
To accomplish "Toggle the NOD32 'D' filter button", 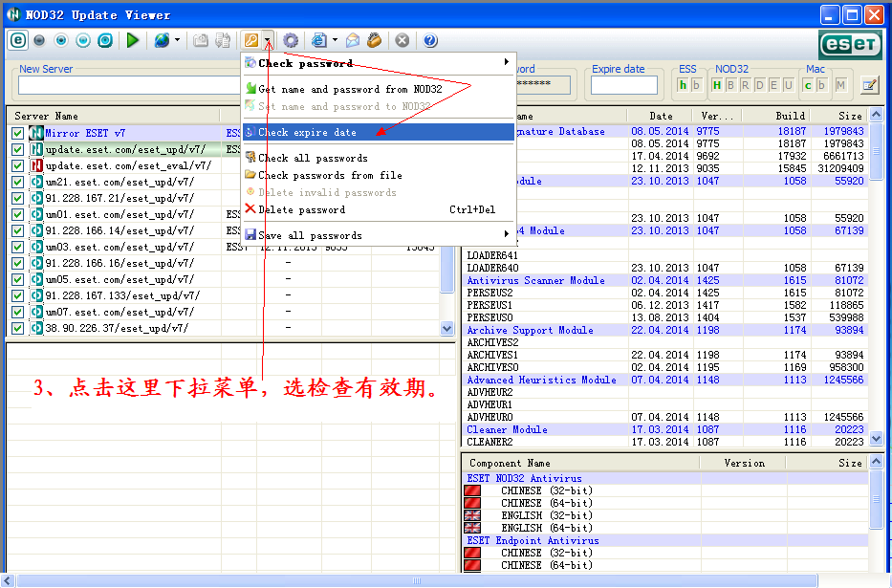I will pos(759,85).
